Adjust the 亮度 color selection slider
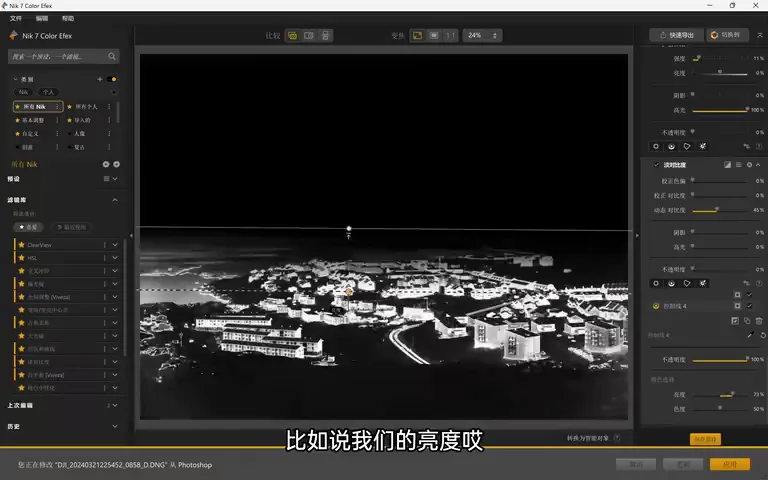Screen dimensions: 768x480 click(720, 395)
